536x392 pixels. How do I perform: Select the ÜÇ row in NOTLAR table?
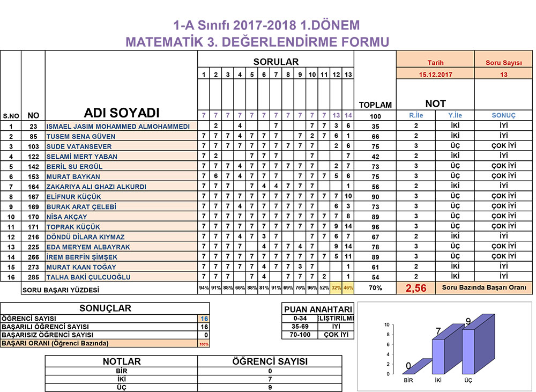(193, 387)
